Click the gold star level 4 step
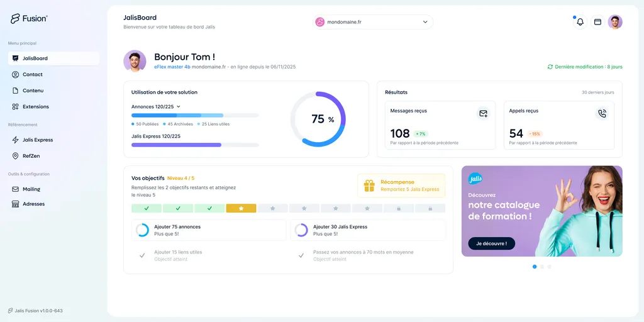The image size is (644, 322). (241, 208)
